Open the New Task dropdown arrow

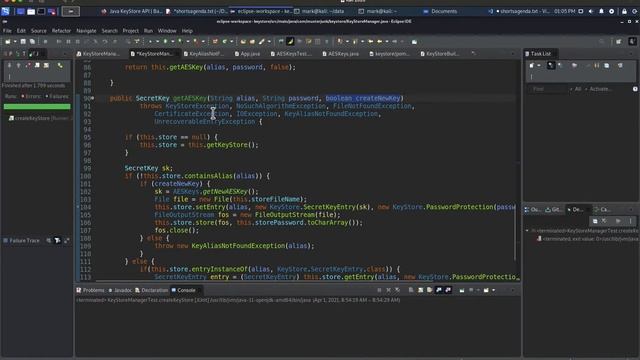point(539,65)
